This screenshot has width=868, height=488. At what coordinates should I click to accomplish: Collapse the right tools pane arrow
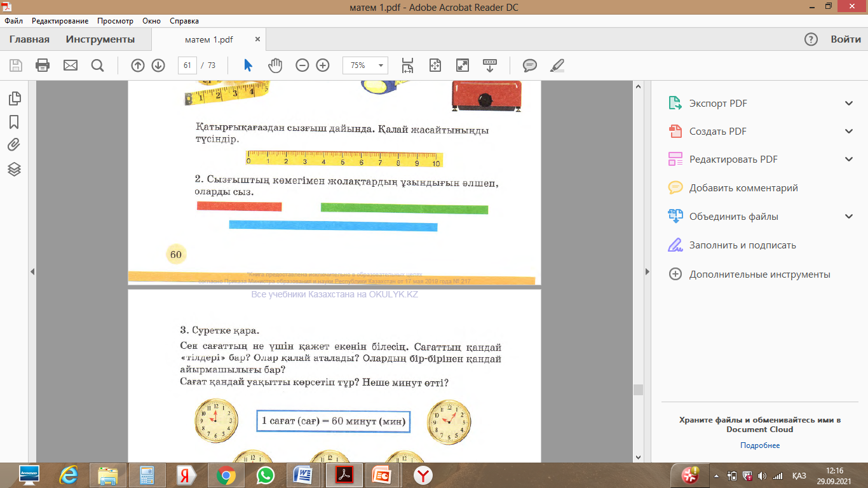(648, 272)
